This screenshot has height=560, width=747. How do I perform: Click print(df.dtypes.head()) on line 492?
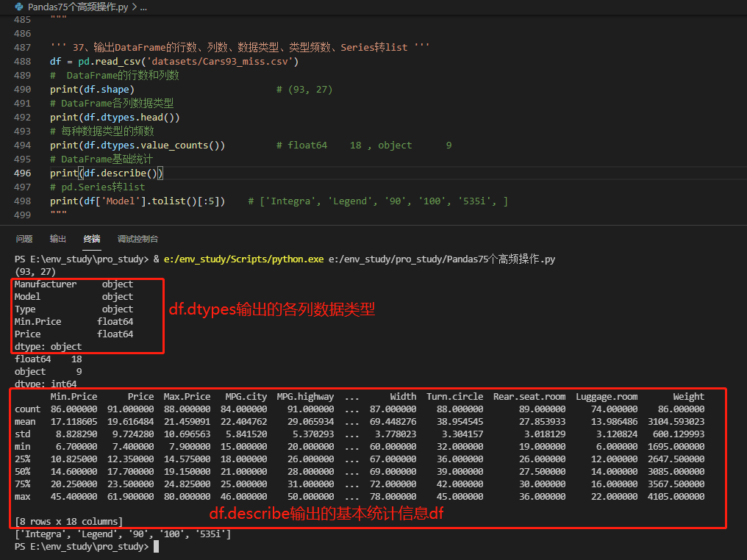click(115, 118)
